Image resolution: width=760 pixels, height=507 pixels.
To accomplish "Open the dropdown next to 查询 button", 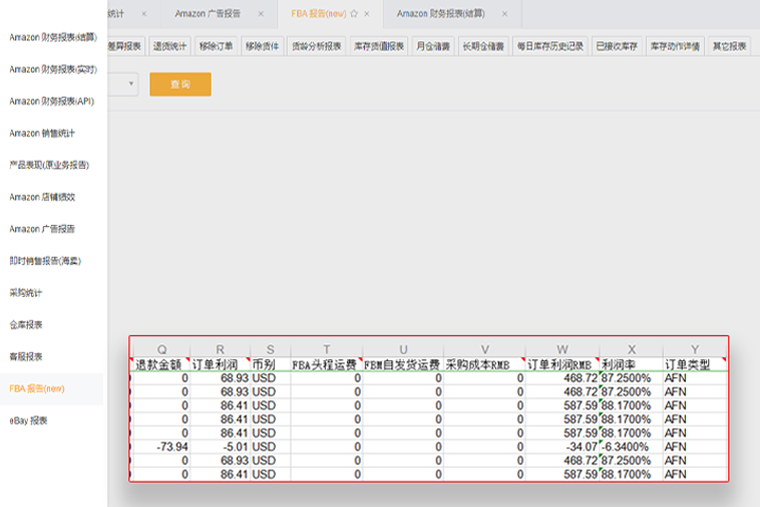I will click(x=131, y=85).
